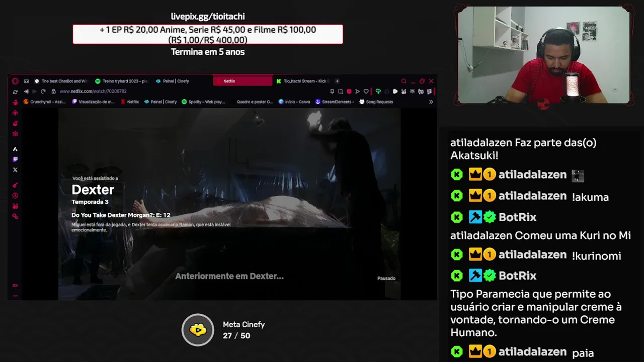Go back to previous page
Viewport: 644px width, 362px height.
(x=26, y=92)
